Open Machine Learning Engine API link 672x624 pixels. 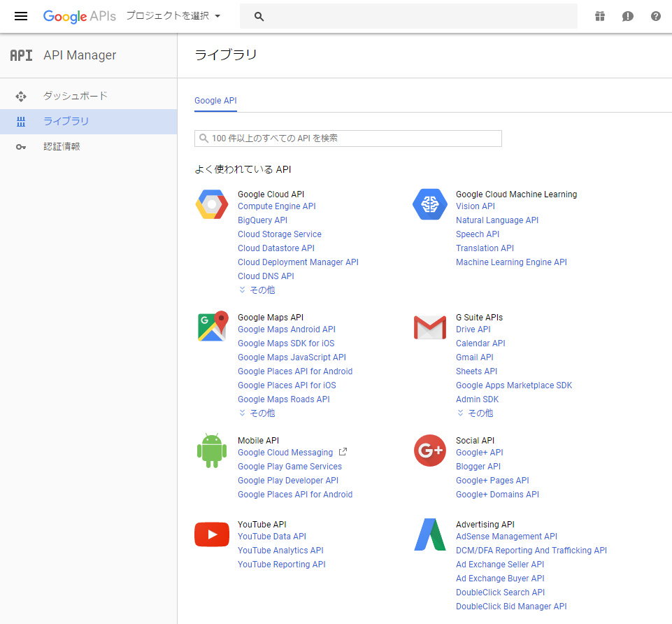point(511,262)
